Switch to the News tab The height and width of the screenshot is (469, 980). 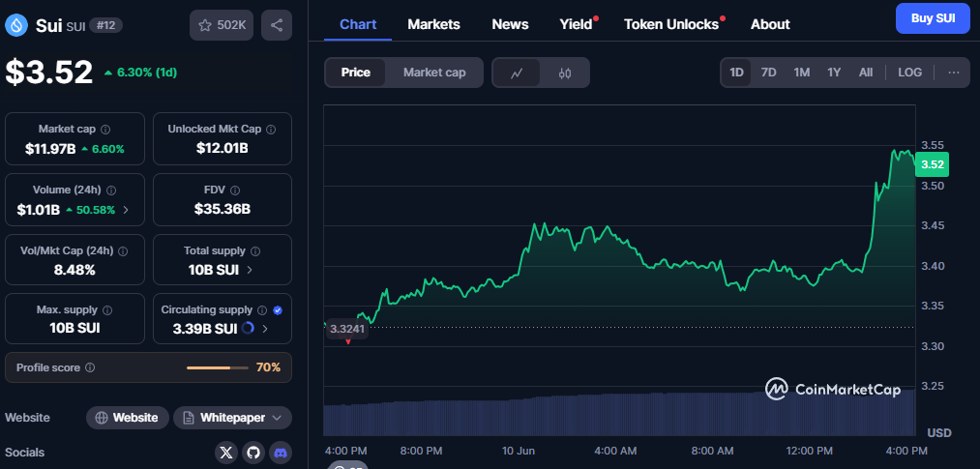(510, 24)
